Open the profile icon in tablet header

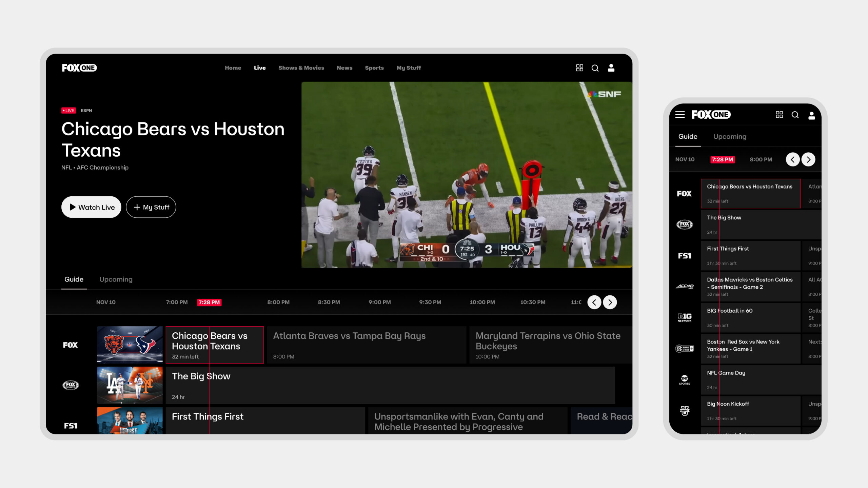611,68
